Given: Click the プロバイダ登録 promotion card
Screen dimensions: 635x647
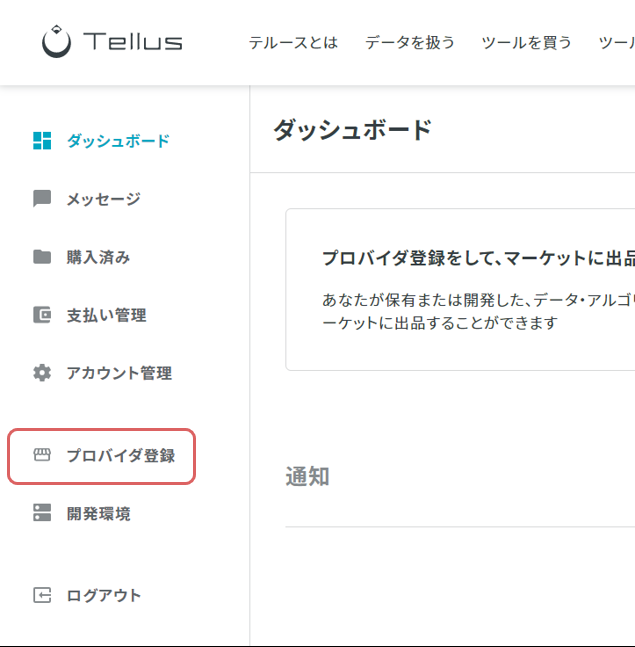Looking at the screenshot, I should [460, 289].
